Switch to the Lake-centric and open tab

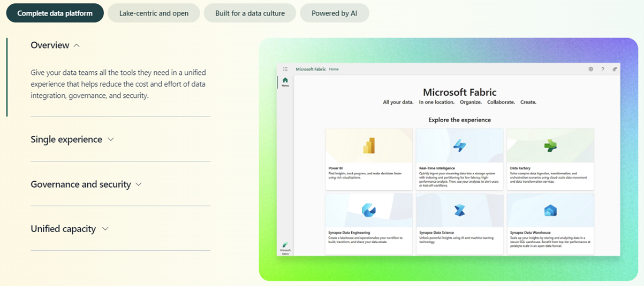click(154, 13)
